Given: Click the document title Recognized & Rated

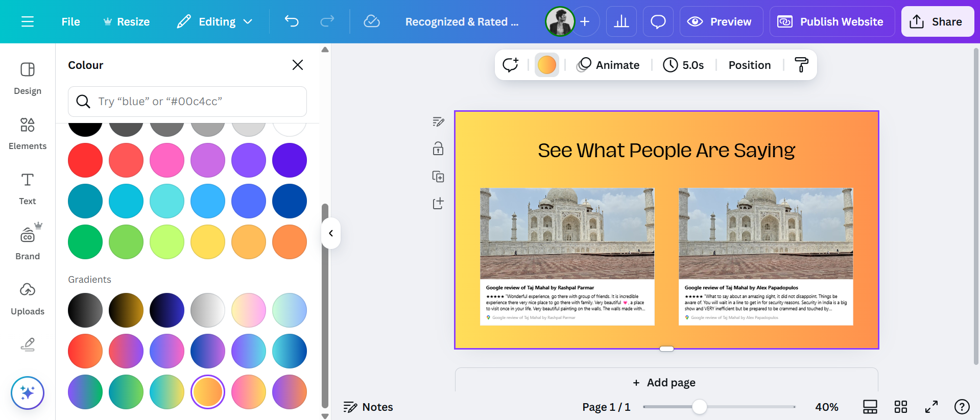Looking at the screenshot, I should click(x=462, y=21).
